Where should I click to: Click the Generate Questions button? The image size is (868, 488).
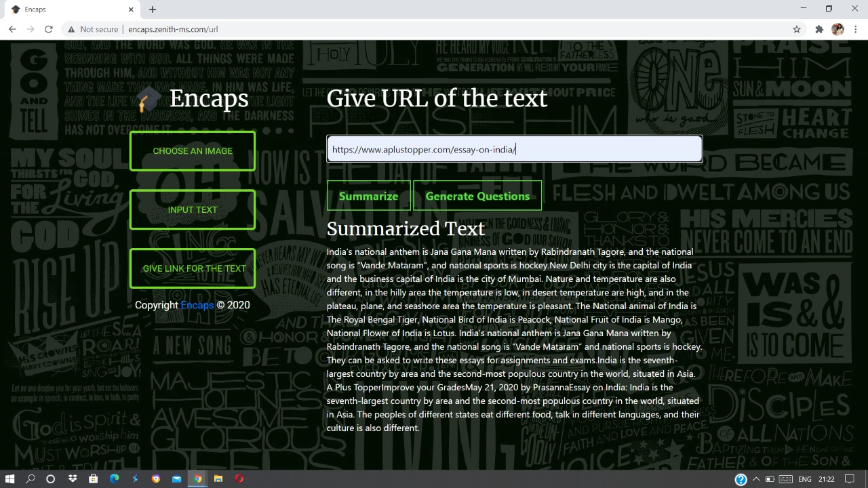pos(477,196)
